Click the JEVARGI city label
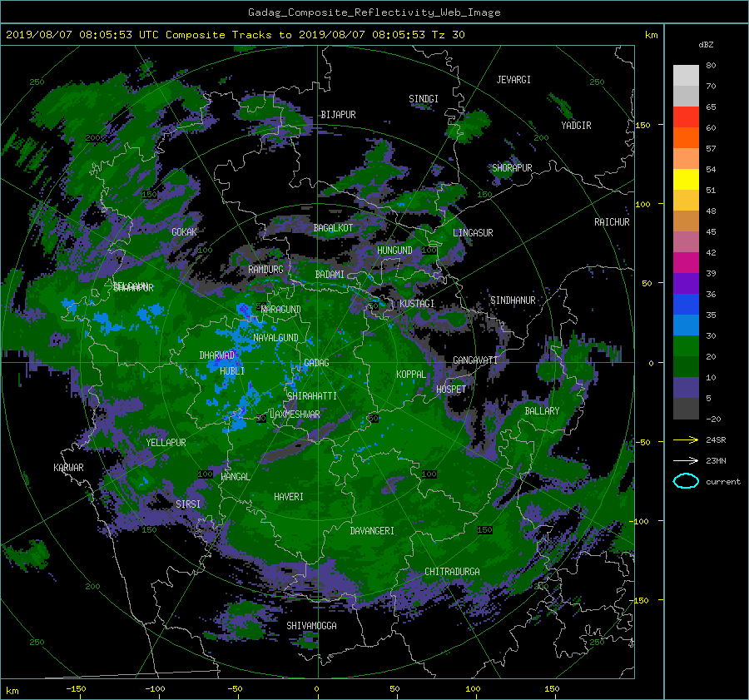This screenshot has height=700, width=749. 513,80
